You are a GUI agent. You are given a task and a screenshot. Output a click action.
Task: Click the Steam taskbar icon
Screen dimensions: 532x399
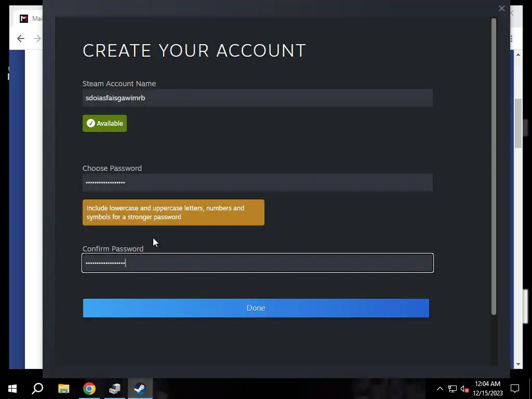pyautogui.click(x=140, y=389)
